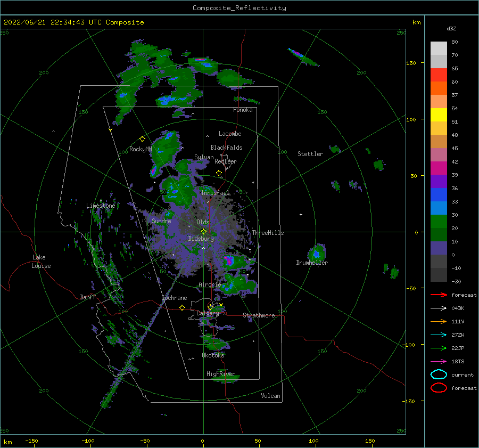Screen dimensions: 479x448
Task: Click the red forecast arrow legend icon
Action: 439,295
